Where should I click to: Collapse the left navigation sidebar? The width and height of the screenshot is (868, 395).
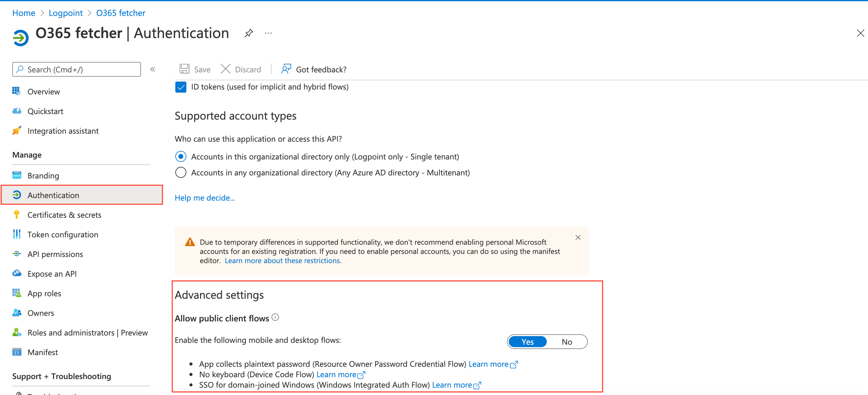point(153,69)
